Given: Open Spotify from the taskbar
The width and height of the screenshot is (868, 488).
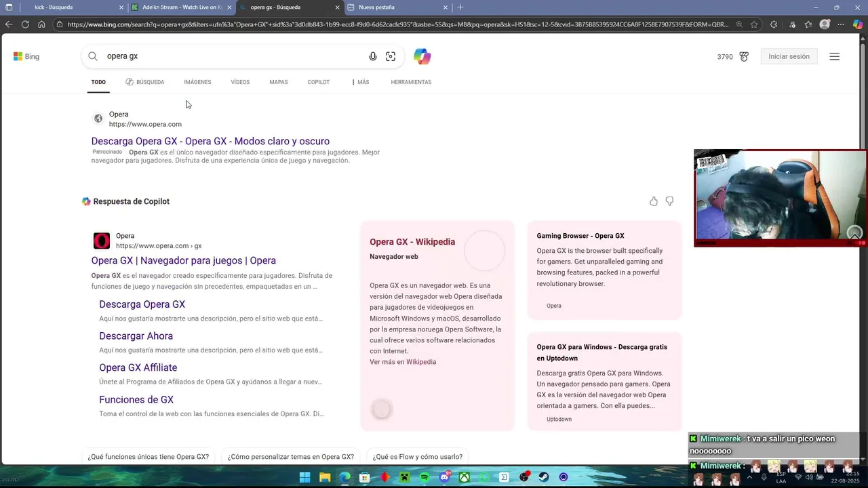Looking at the screenshot, I should (x=425, y=477).
